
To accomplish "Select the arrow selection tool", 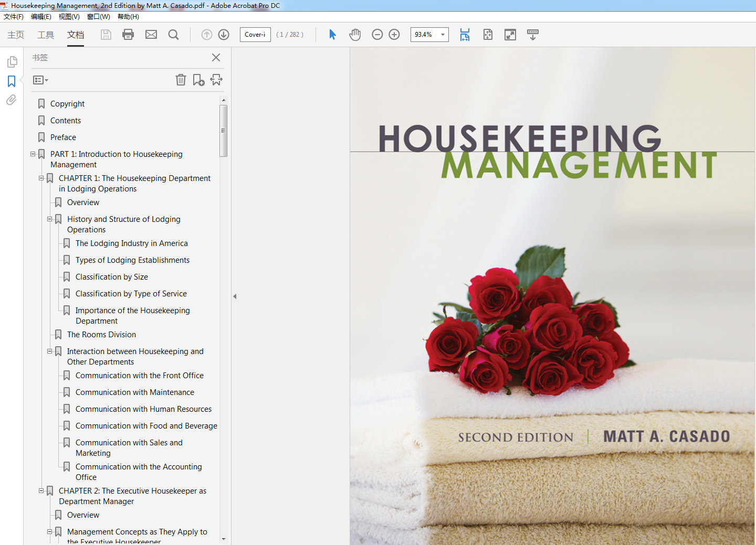I will (332, 35).
